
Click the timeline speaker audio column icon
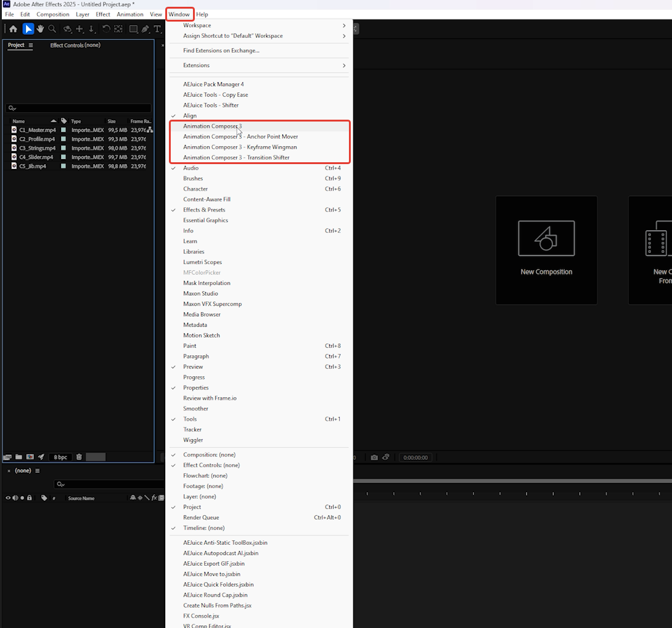coord(15,498)
